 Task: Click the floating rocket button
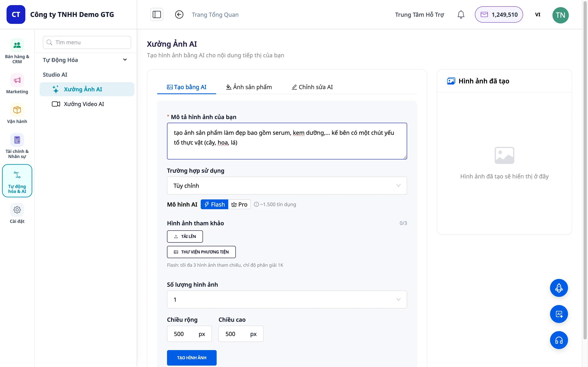(x=559, y=288)
